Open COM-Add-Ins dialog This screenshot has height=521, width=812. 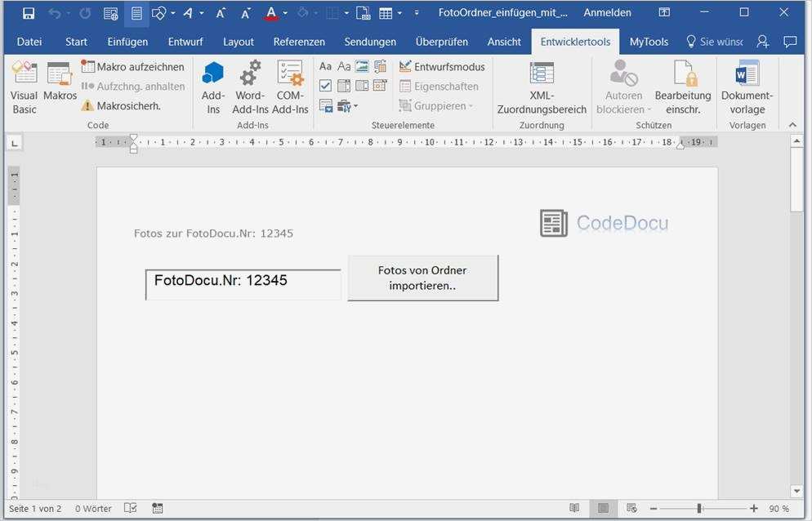point(290,87)
